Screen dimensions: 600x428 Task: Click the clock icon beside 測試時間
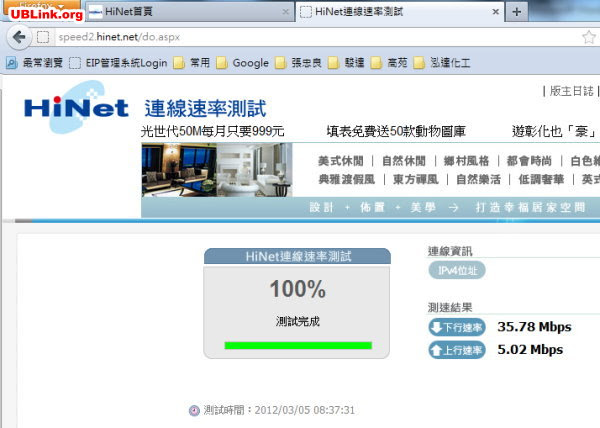(194, 410)
